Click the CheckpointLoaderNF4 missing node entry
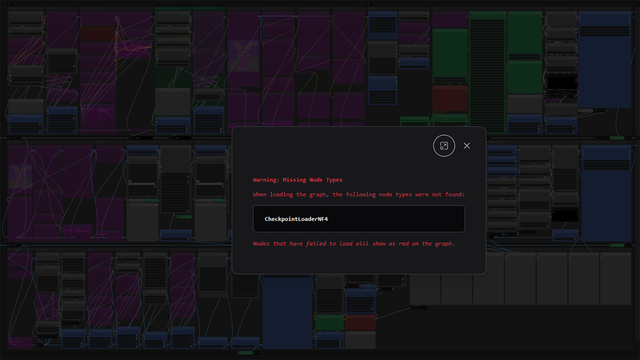The height and width of the screenshot is (360, 640). 359,219
